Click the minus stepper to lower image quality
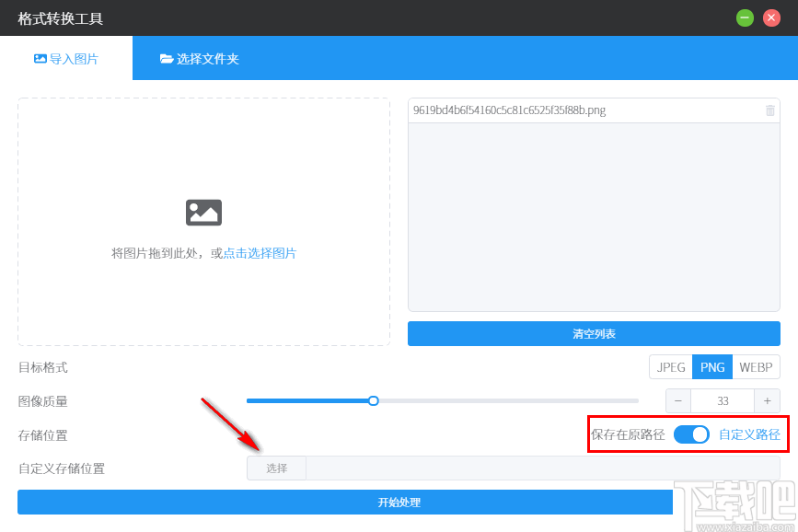The width and height of the screenshot is (798, 532). (676, 400)
